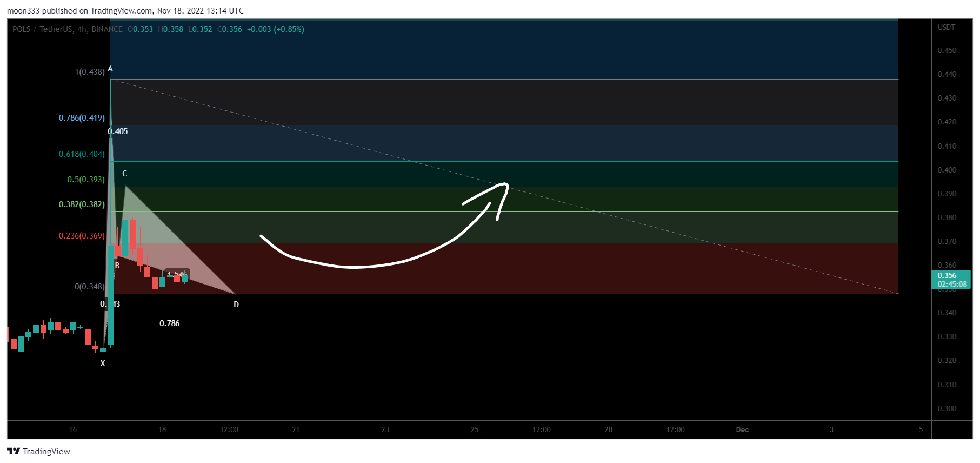Click the 0.405 ratio label near point A

click(118, 131)
